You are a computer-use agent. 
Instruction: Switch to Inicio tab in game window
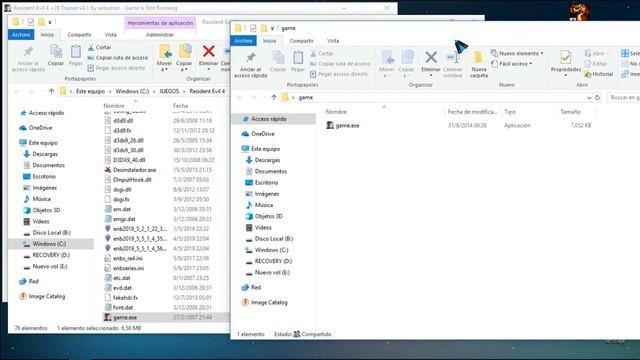[x=269, y=41]
